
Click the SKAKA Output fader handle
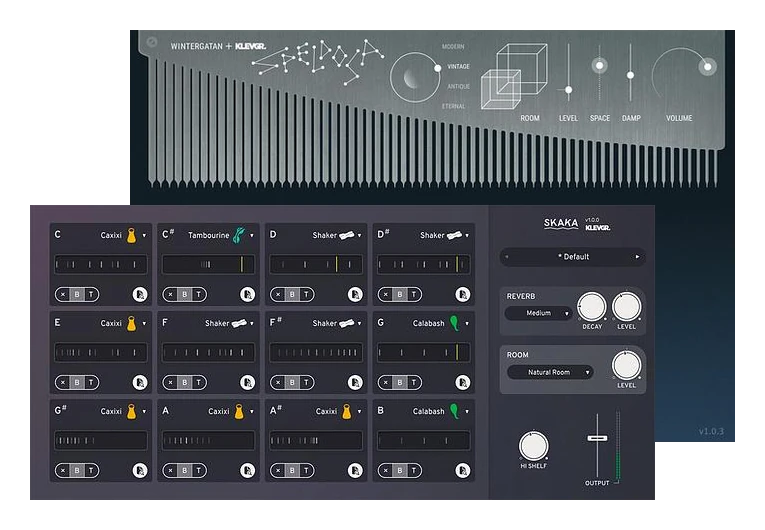(x=597, y=438)
